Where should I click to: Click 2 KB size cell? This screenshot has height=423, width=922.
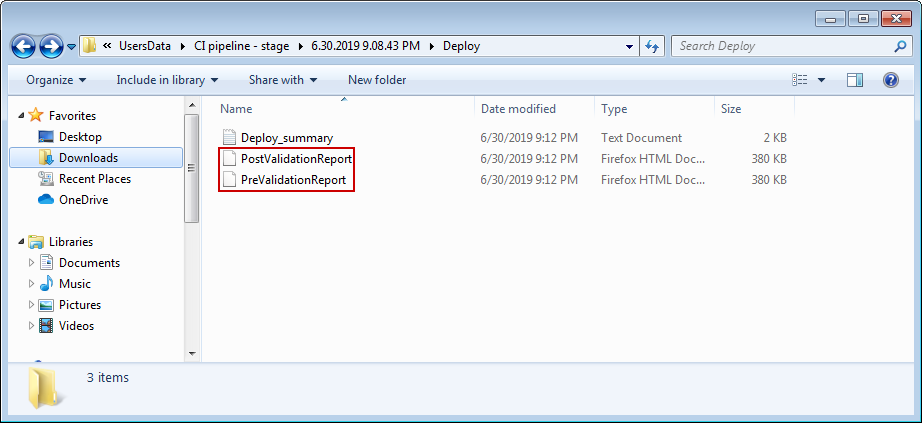pos(776,138)
